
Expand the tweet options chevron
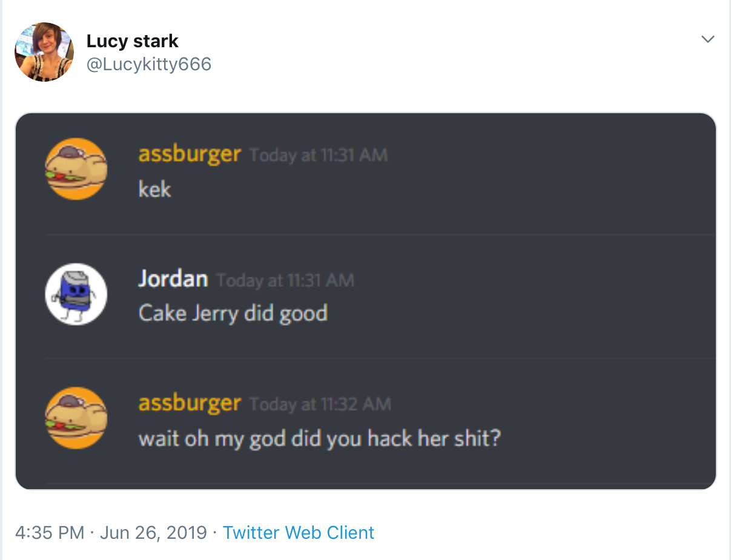coord(707,39)
